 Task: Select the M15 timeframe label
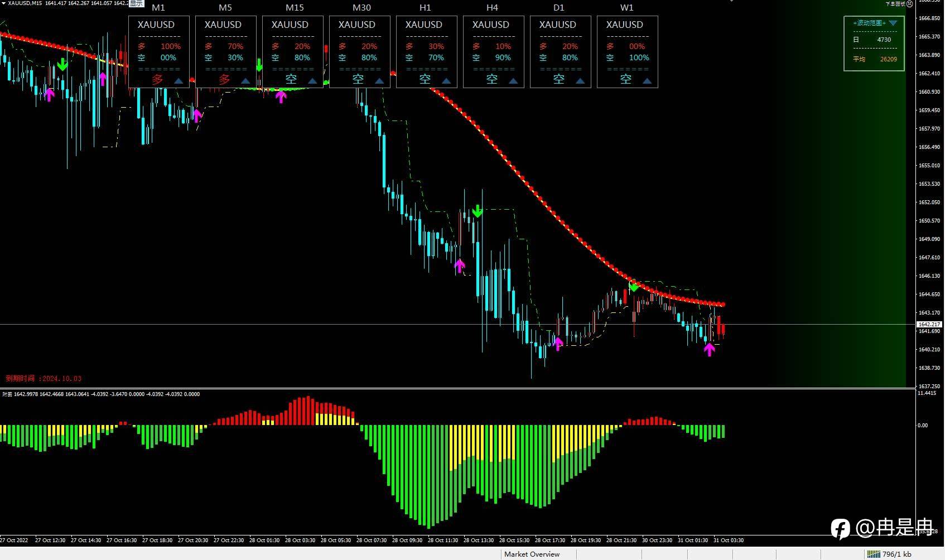(x=295, y=8)
